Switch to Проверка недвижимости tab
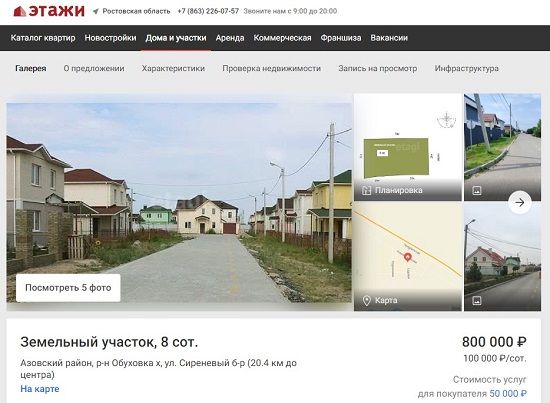 point(271,68)
